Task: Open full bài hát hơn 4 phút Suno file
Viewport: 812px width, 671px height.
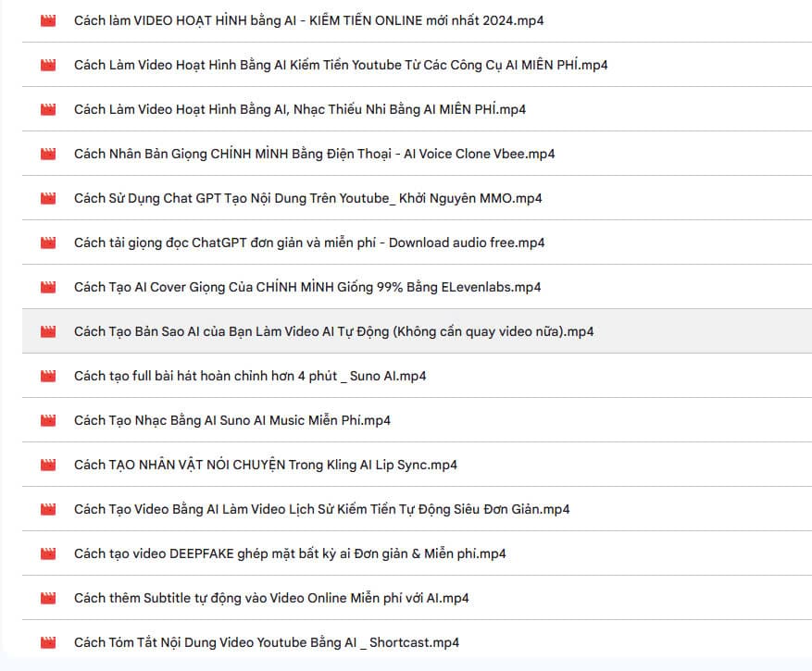Action: pos(250,376)
